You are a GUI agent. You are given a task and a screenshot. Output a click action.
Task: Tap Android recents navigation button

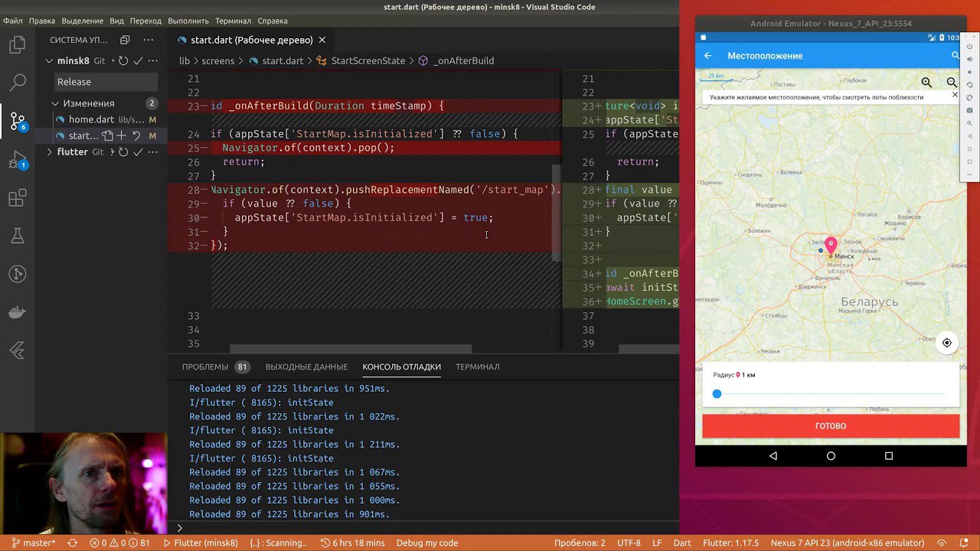[889, 455]
